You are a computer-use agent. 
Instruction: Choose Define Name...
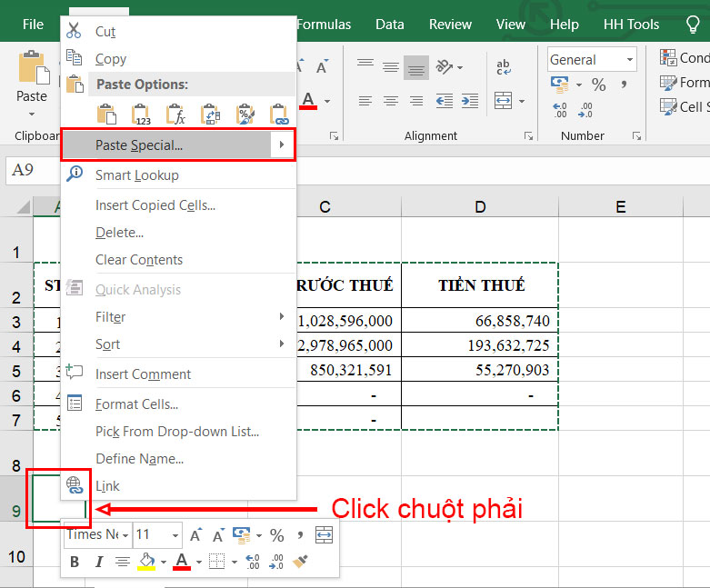[139, 459]
